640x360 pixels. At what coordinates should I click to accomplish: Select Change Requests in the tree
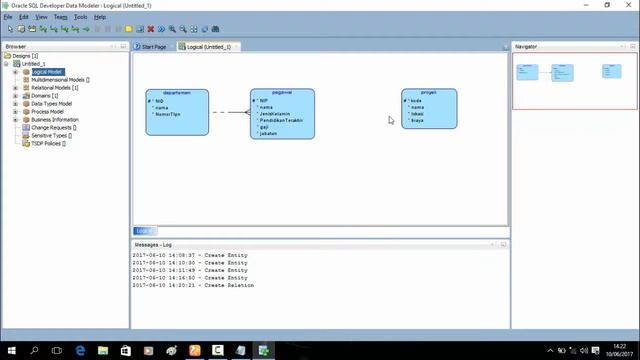[54, 128]
